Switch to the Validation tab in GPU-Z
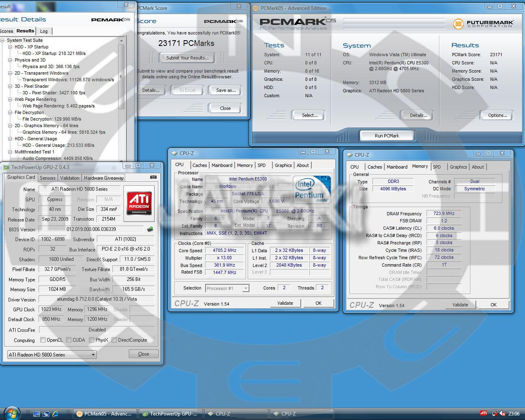525x420 pixels. [x=70, y=178]
